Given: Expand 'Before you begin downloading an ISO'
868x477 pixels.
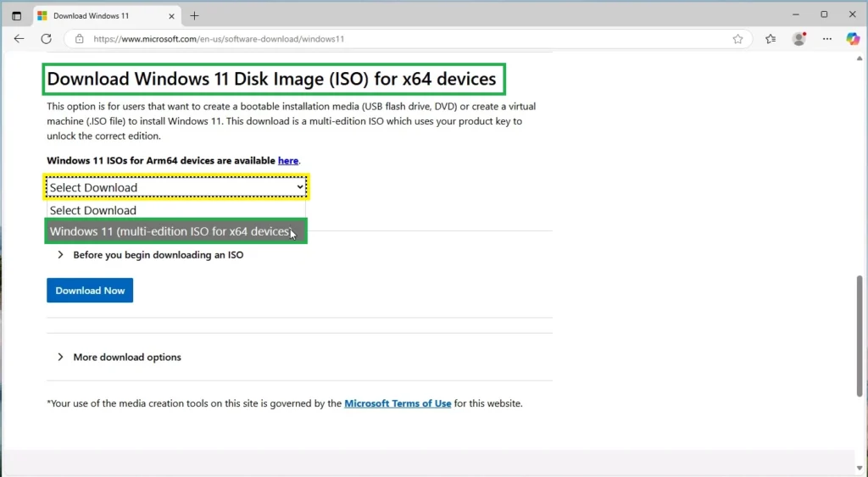Looking at the screenshot, I should tap(151, 255).
